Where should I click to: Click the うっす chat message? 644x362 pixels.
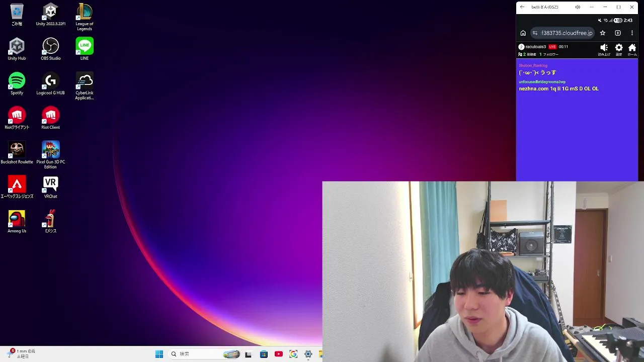click(x=537, y=72)
